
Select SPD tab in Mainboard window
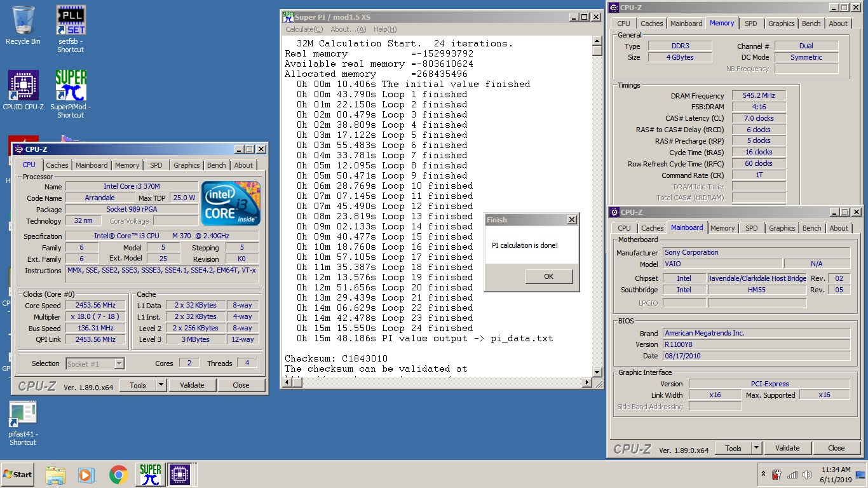coord(752,228)
